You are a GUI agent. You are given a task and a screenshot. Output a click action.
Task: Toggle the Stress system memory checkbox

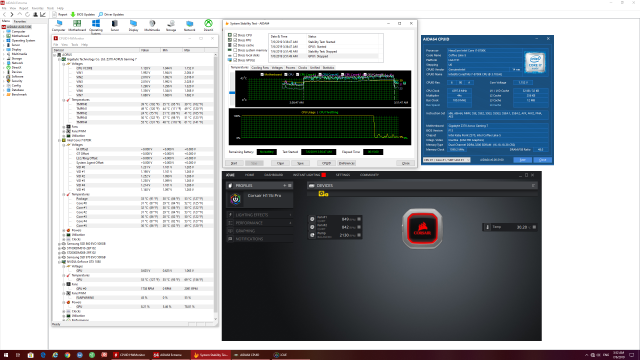point(235,50)
